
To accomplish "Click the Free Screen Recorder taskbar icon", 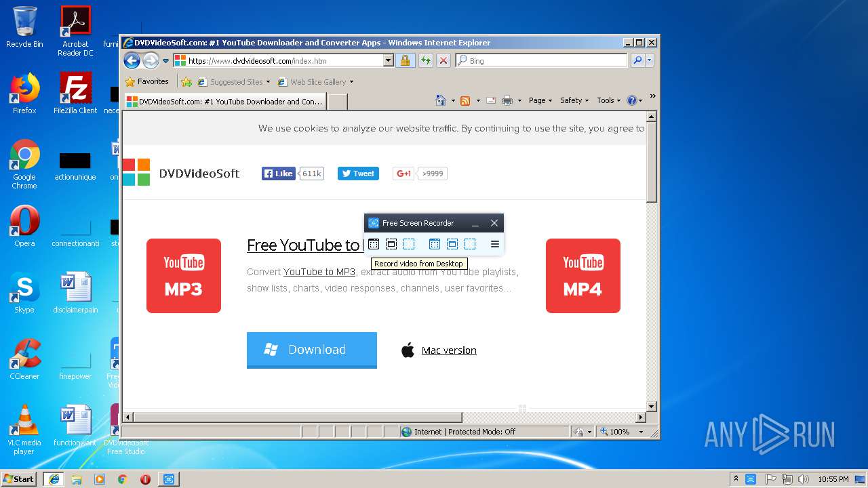I will point(168,479).
